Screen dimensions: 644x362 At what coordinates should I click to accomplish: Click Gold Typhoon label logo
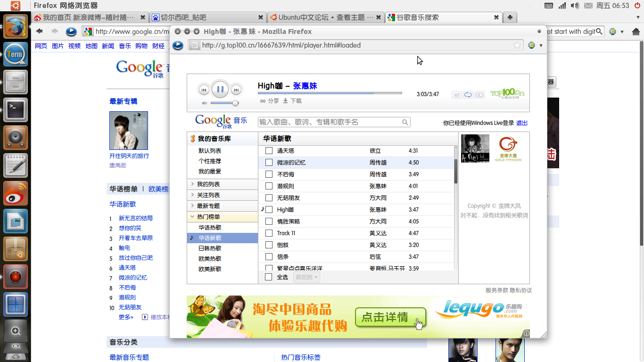coord(508,148)
